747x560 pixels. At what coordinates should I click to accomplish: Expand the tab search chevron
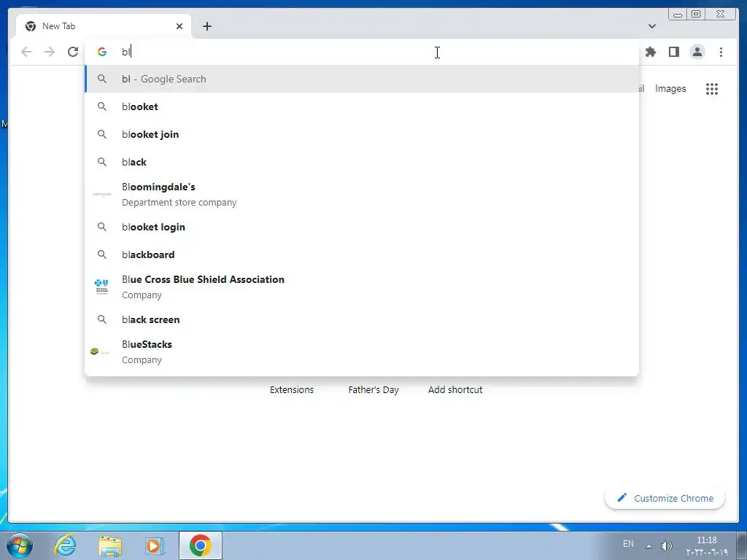(x=651, y=26)
